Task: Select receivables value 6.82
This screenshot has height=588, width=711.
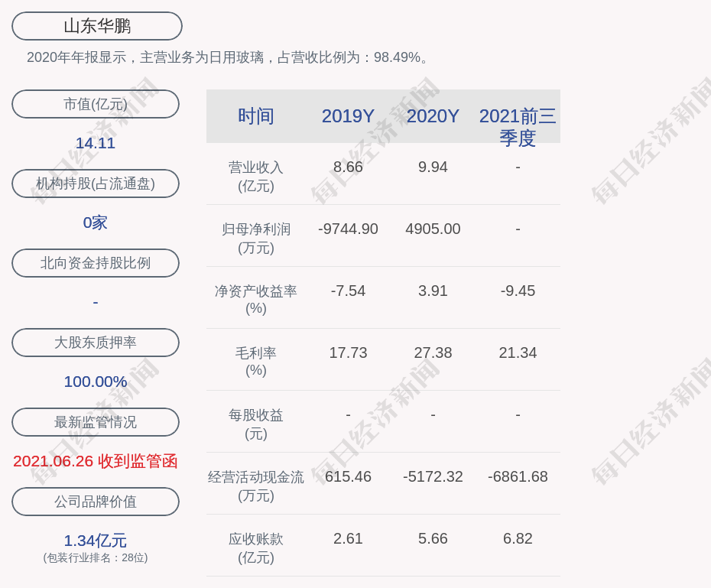Action: point(518,538)
